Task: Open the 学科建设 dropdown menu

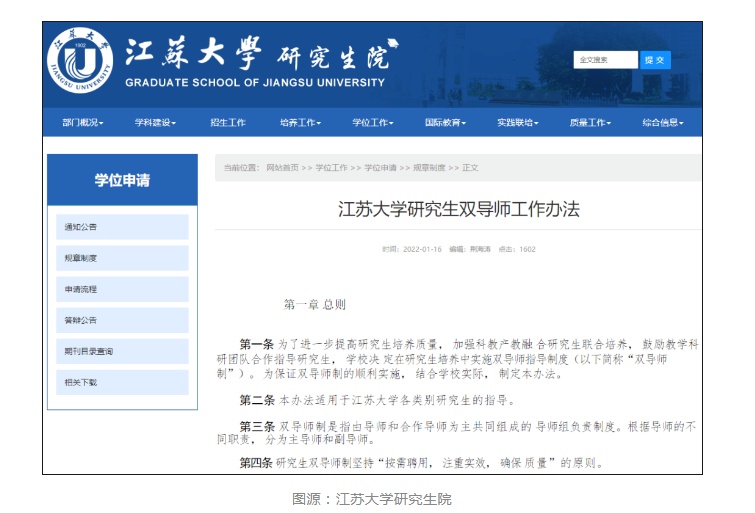Action: coord(155,122)
